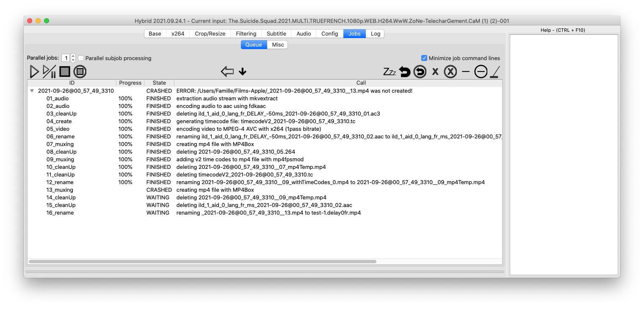Click the circled minus icon

pos(481,72)
